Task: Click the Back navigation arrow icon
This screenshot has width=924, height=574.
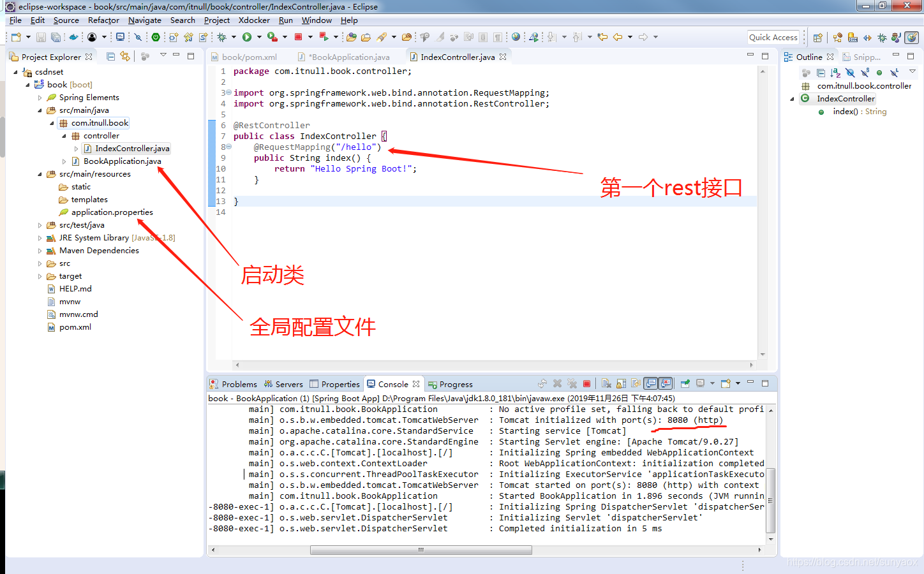Action: coord(618,37)
